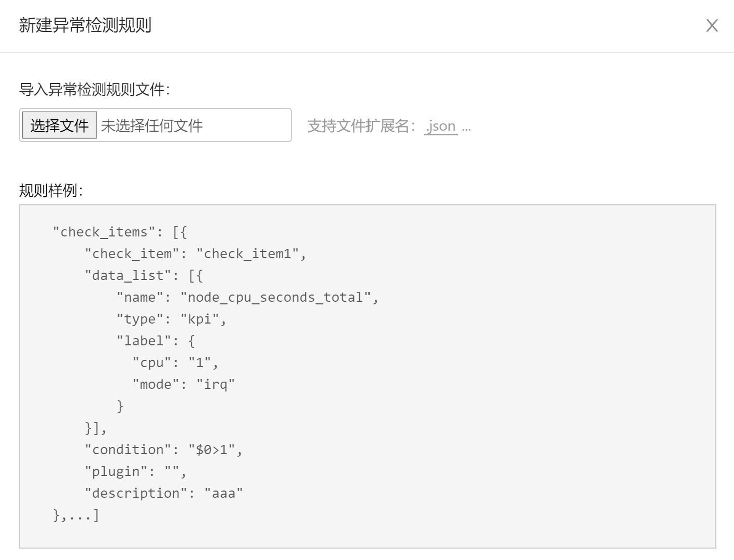Click the "description": "aaa" line

pos(163,493)
